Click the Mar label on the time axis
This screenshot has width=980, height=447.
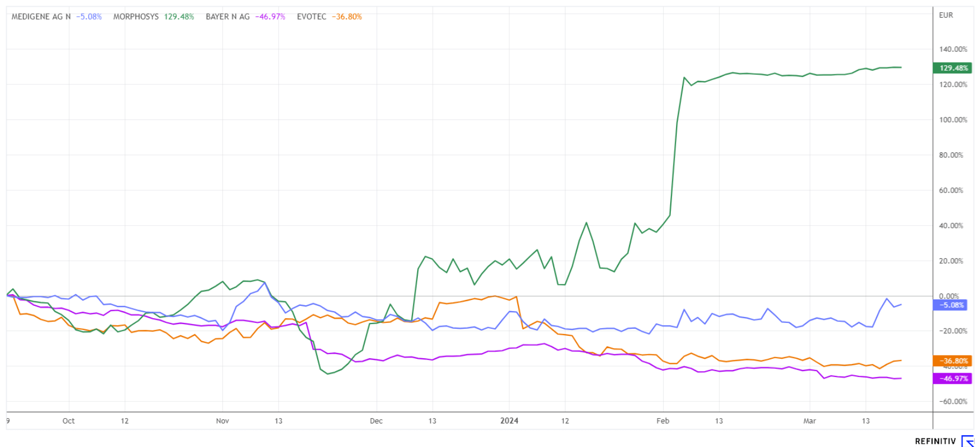pos(809,421)
